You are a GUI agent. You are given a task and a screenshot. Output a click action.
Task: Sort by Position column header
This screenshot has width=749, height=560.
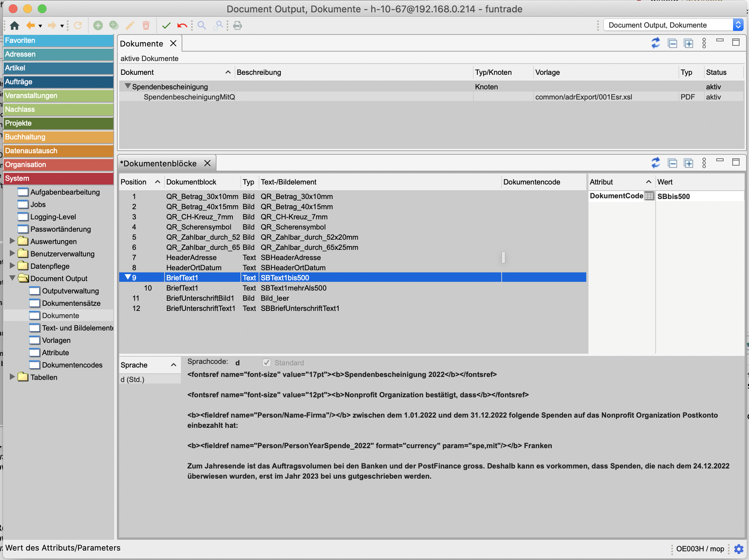click(134, 182)
